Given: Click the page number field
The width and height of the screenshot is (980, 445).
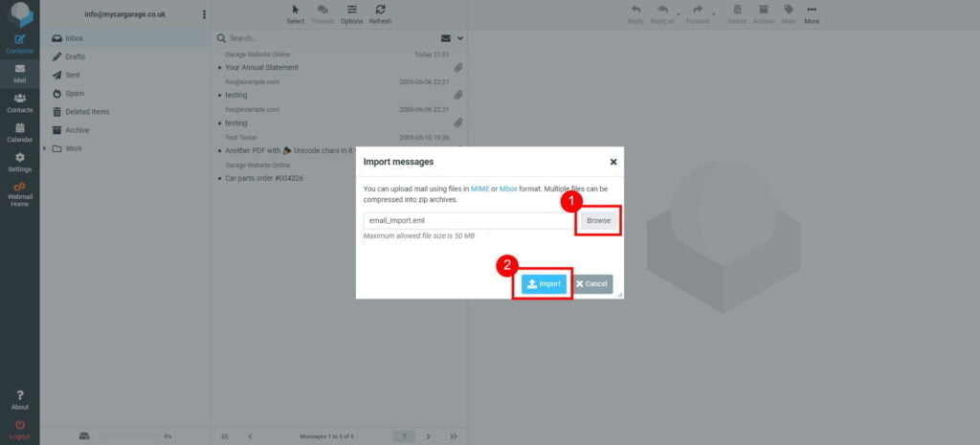Looking at the screenshot, I should [405, 436].
